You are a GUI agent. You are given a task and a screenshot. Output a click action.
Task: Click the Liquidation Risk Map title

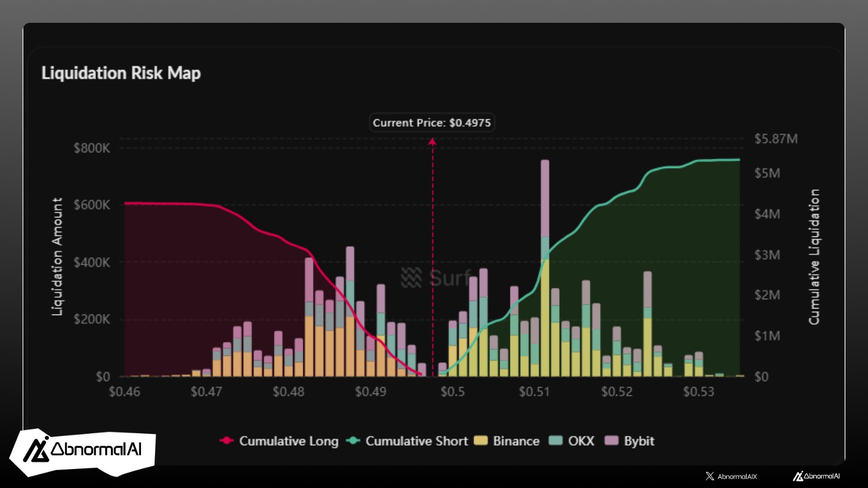pos(121,73)
